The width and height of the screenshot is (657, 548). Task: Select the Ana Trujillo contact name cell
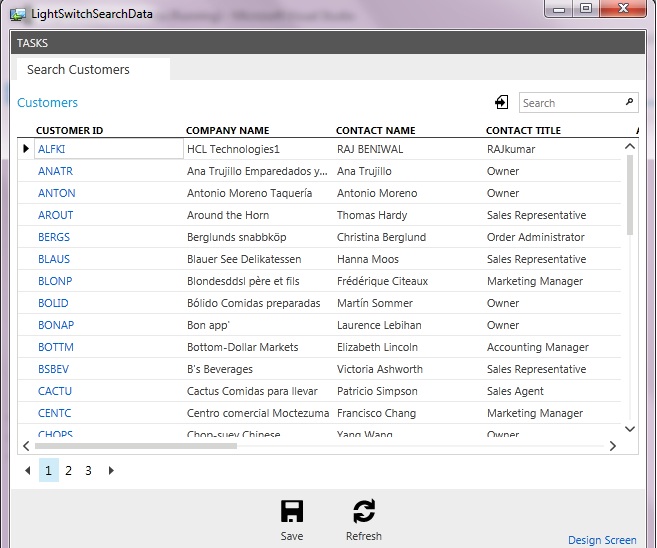[x=364, y=171]
